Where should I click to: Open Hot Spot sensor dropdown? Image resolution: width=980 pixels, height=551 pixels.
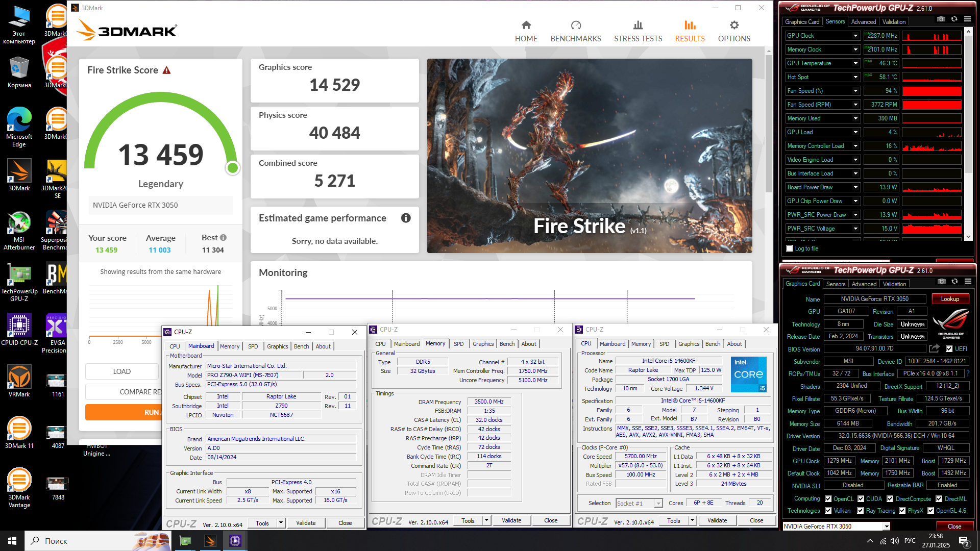(x=855, y=77)
